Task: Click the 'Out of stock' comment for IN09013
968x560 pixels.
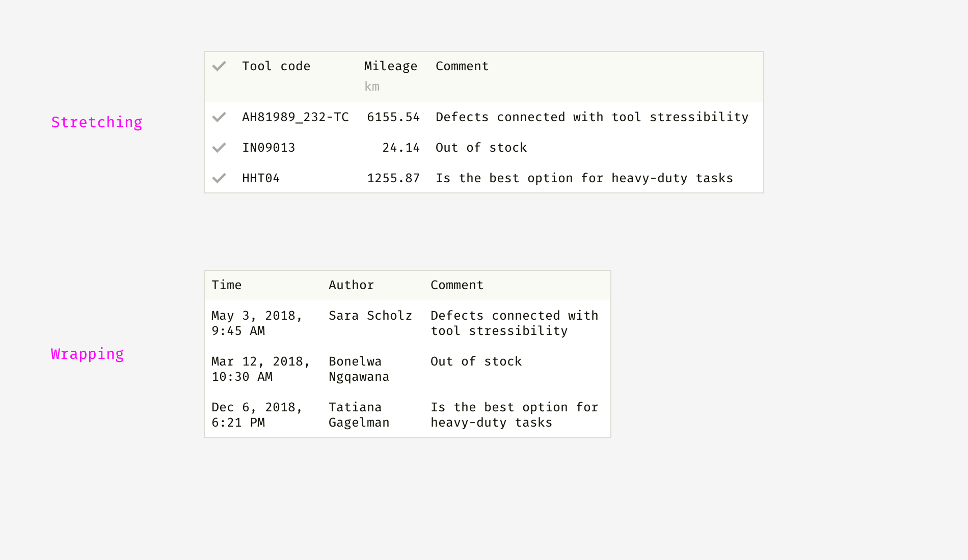Action: point(481,148)
